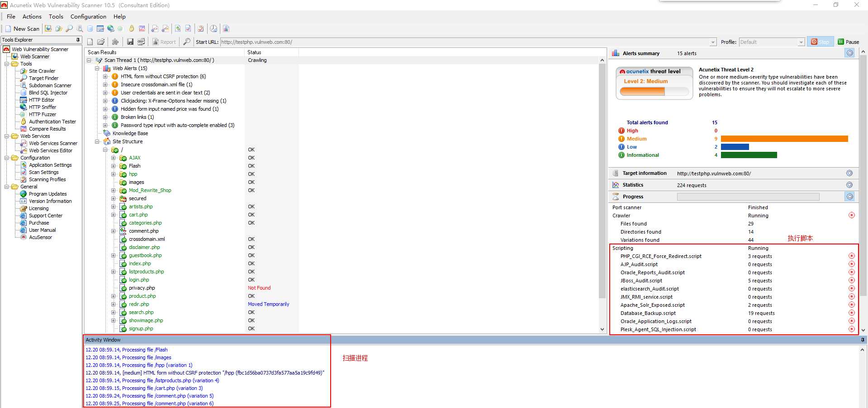Open the Reporter chart toolbar icon

(226, 28)
